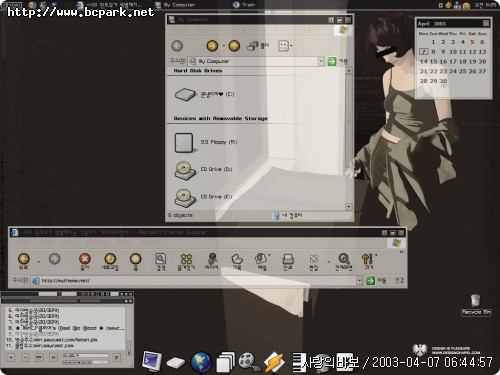
Task: Click the media player seek bar
Action: (85, 355)
